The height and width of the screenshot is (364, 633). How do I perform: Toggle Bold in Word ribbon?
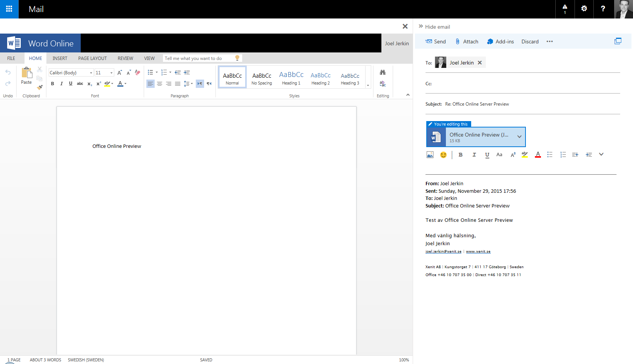(x=52, y=84)
